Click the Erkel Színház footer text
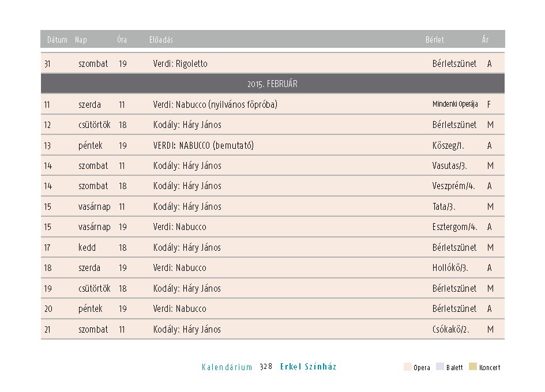Image resolution: width=545 pixels, height=392 pixels. (x=309, y=367)
